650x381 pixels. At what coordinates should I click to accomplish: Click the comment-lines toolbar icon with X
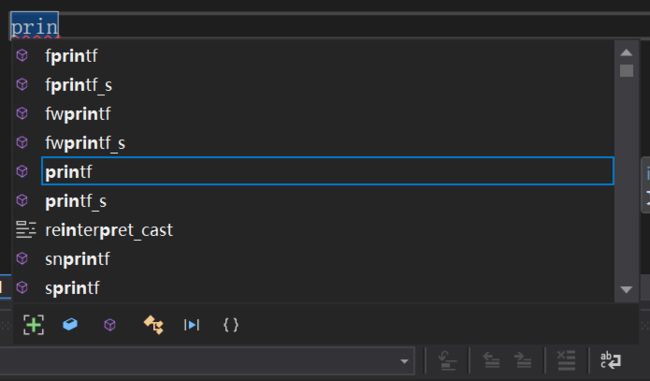[x=566, y=360]
